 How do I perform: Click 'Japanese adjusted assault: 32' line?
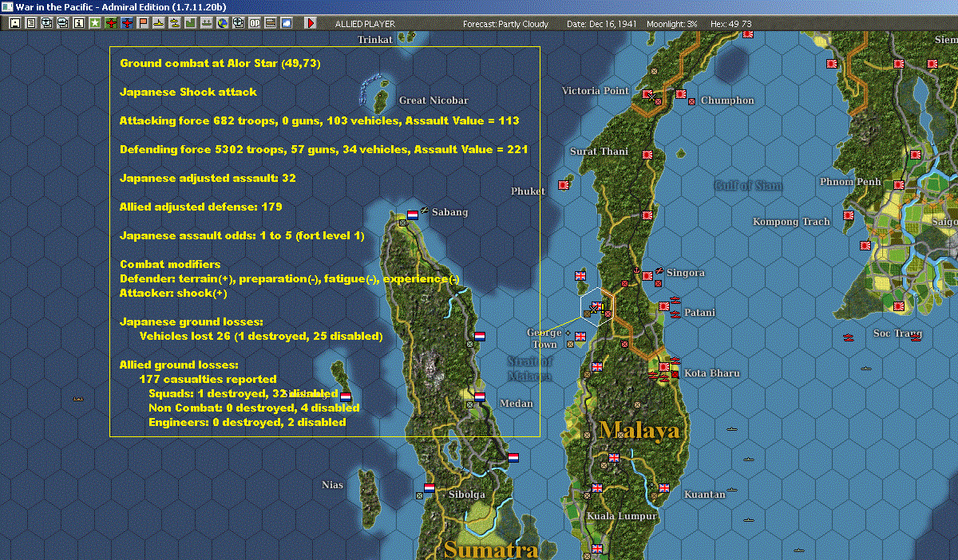[x=208, y=178]
